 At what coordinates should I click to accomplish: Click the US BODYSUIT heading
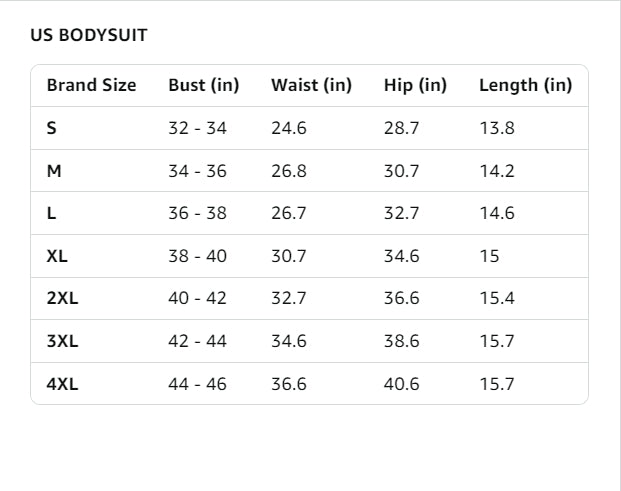[x=89, y=36]
